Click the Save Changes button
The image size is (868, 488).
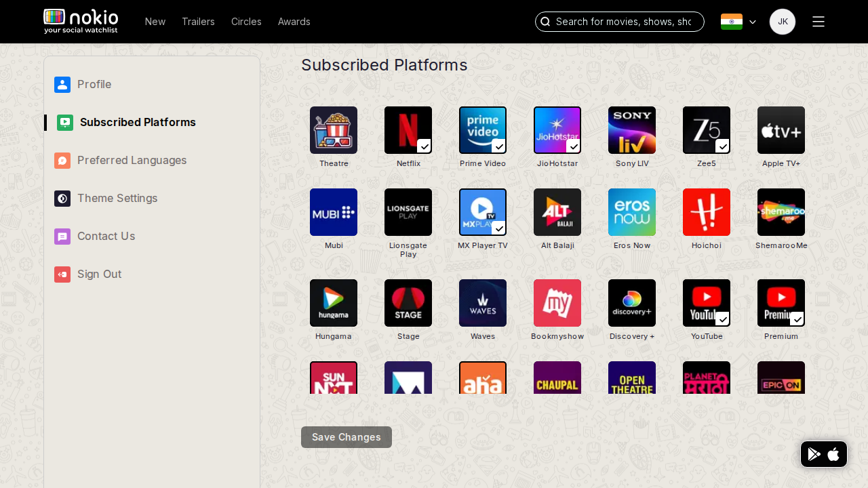[x=347, y=437]
